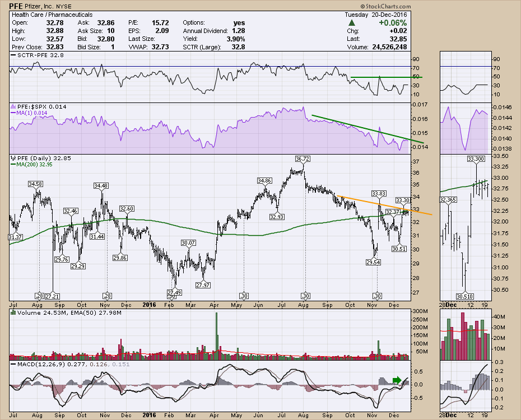
Task: Click the 33.83 high price label
Action: 379,193
